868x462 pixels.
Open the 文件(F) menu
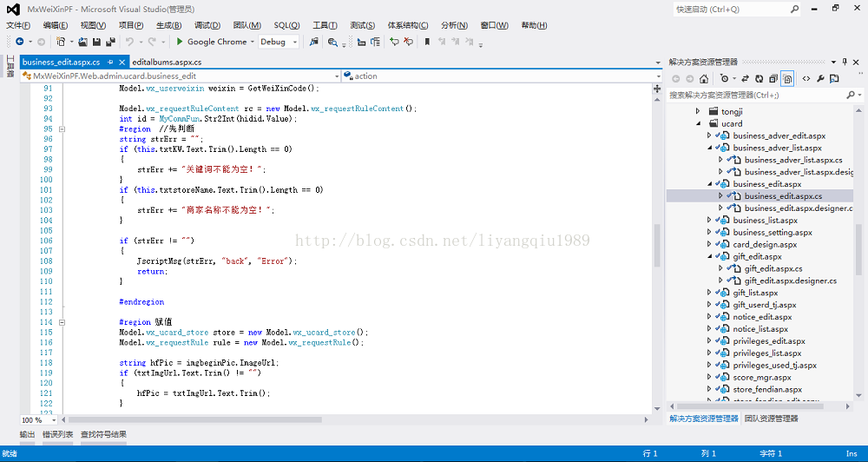click(18, 25)
